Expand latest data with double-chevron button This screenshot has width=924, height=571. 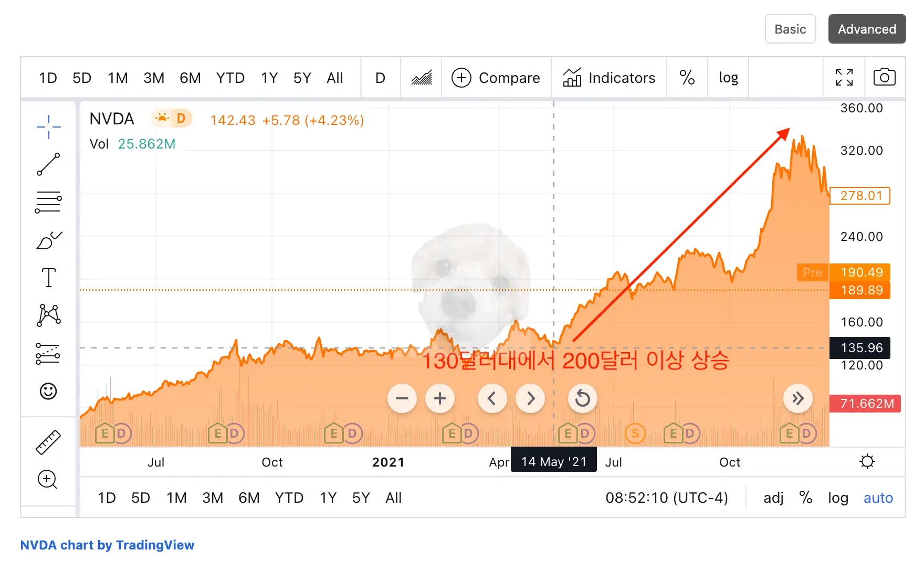coord(798,398)
